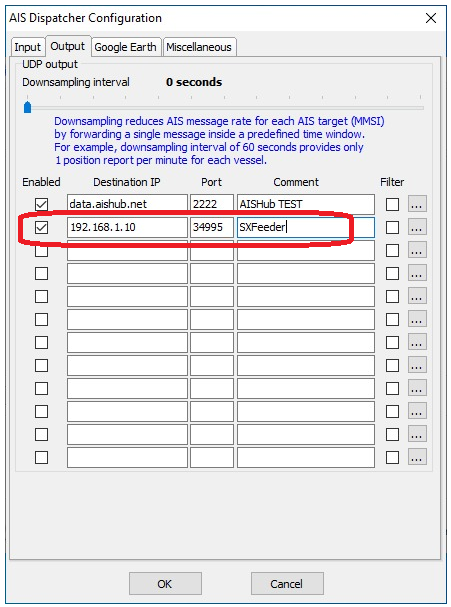Click the ellipsis button on the last row
The width and height of the screenshot is (451, 607).
pyautogui.click(x=417, y=458)
